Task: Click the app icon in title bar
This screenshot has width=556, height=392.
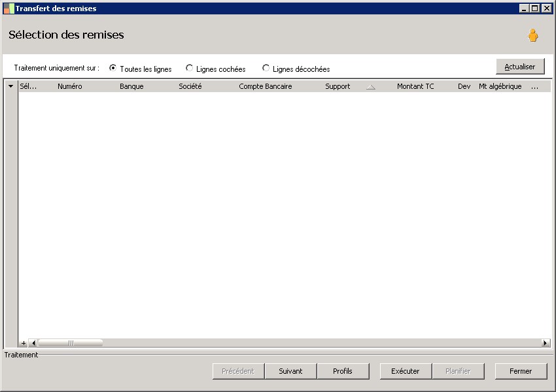Action: click(x=9, y=8)
